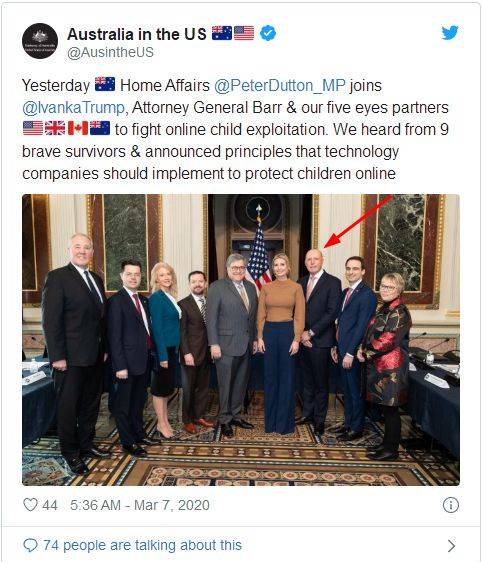The height and width of the screenshot is (562, 483).
Task: Open the @PeterDutton_MP mention
Action: tap(280, 86)
